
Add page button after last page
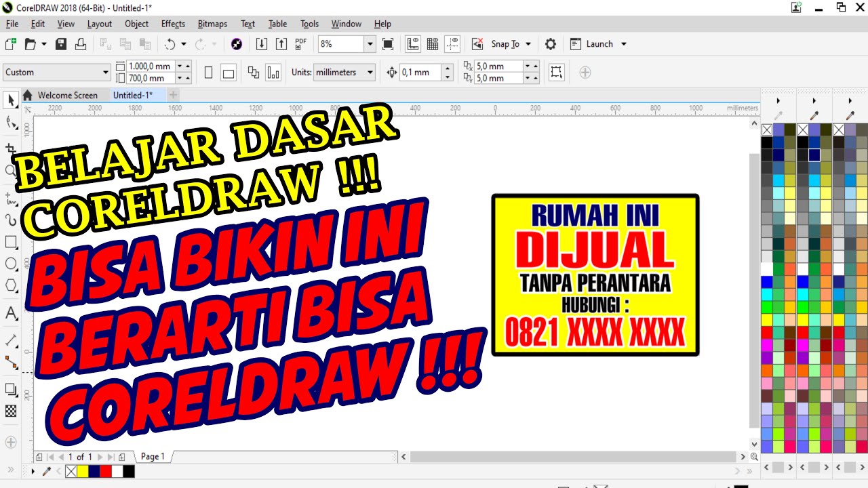(121, 457)
